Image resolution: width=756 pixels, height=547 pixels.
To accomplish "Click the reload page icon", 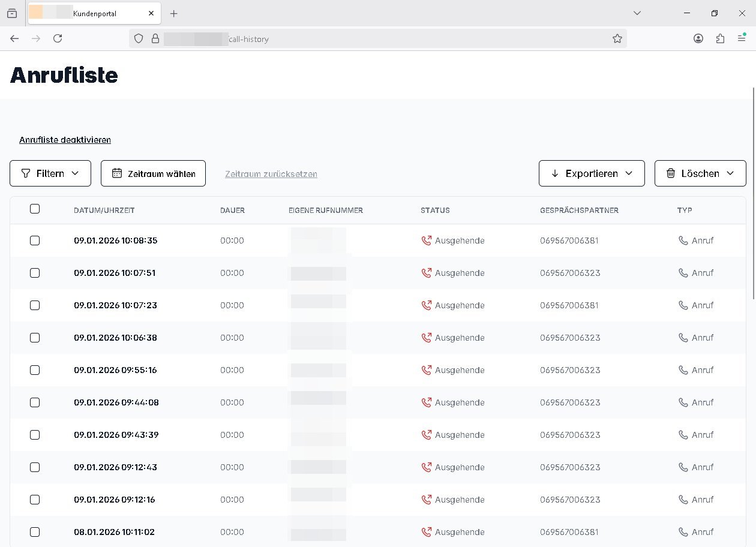I will tap(58, 38).
